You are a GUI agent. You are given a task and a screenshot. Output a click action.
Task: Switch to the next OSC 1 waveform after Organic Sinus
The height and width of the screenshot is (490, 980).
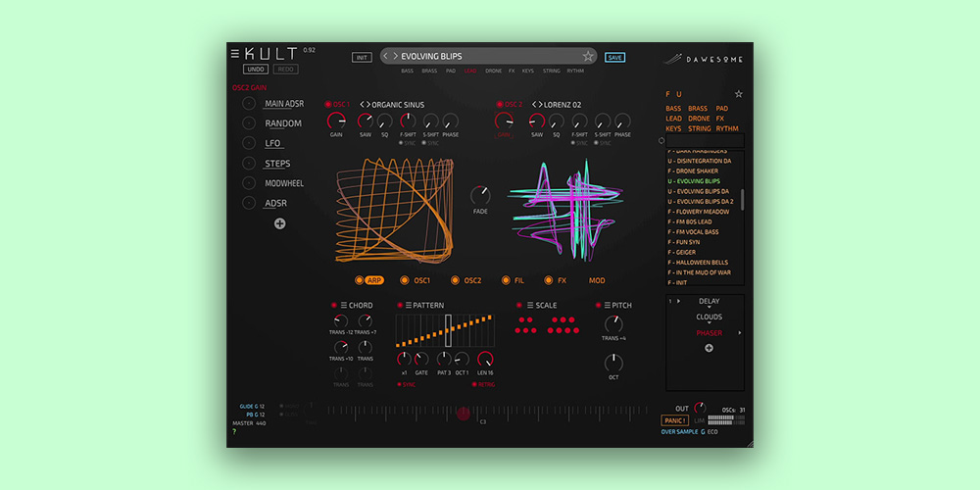coord(368,104)
